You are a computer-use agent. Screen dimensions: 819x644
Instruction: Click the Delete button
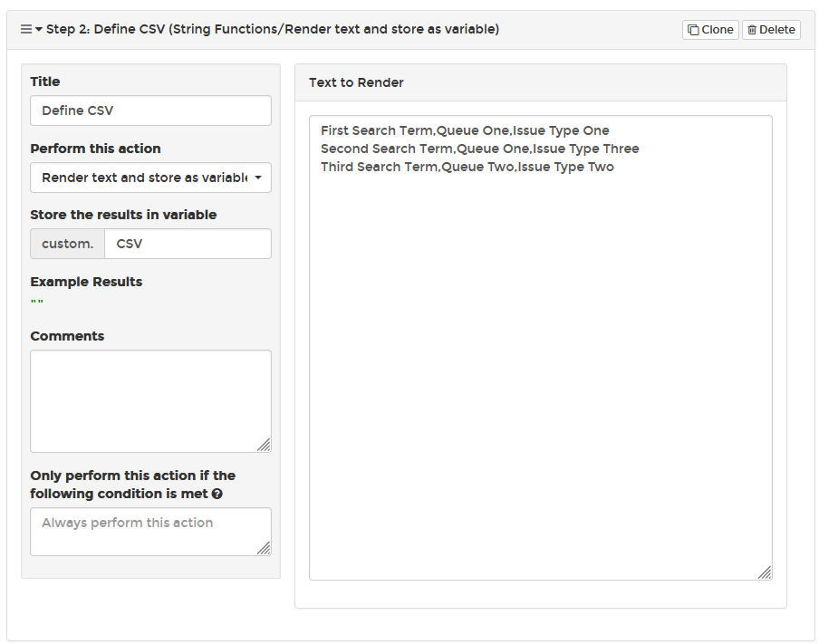pyautogui.click(x=771, y=30)
